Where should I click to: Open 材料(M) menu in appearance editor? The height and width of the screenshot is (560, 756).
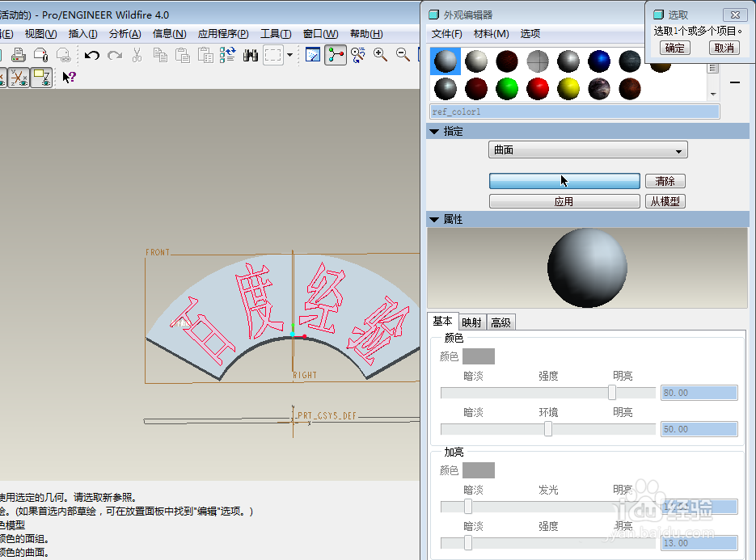coord(492,34)
